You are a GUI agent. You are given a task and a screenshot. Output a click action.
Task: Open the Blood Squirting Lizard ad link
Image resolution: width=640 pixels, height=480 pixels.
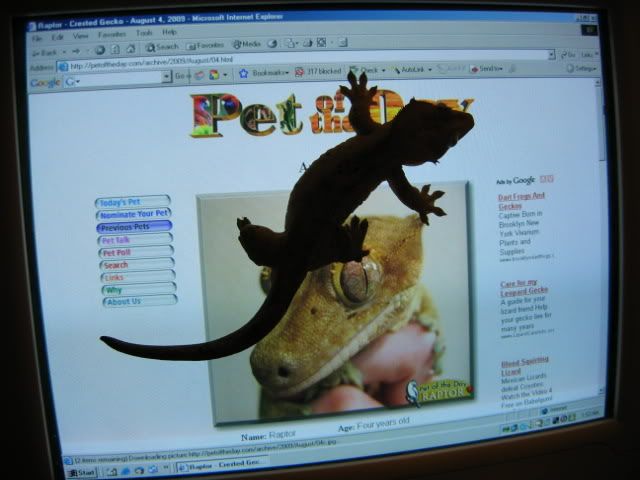[x=525, y=366]
